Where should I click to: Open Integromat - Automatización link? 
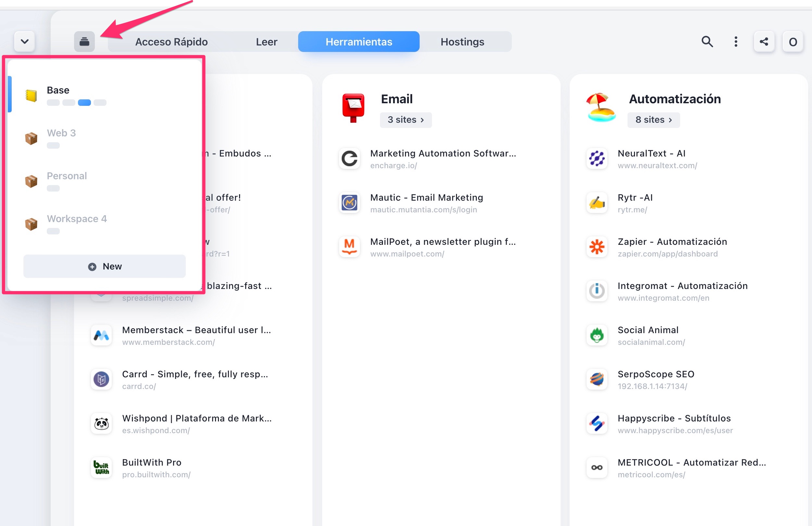pos(682,285)
